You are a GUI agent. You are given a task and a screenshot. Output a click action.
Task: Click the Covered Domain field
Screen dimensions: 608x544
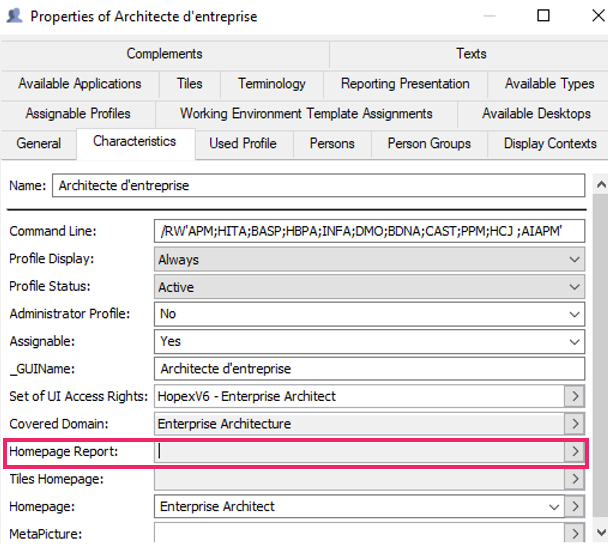click(359, 424)
